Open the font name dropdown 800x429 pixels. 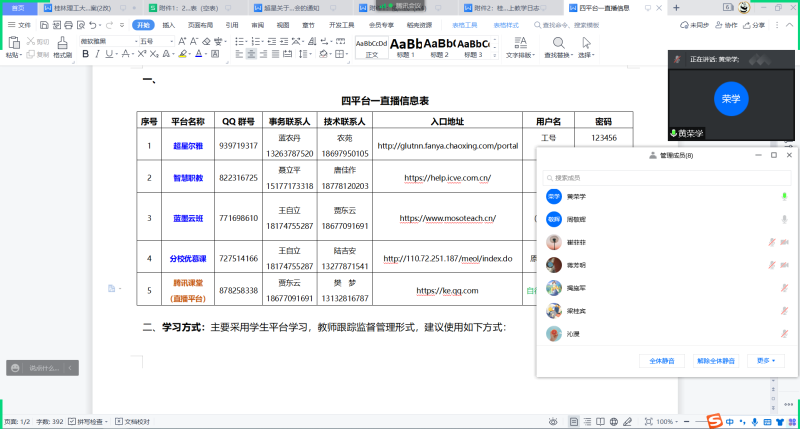click(105, 41)
